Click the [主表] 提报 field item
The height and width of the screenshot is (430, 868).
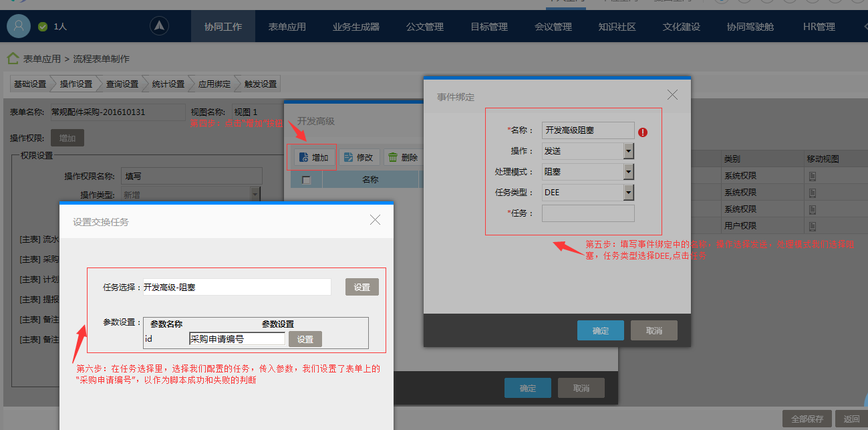click(39, 299)
